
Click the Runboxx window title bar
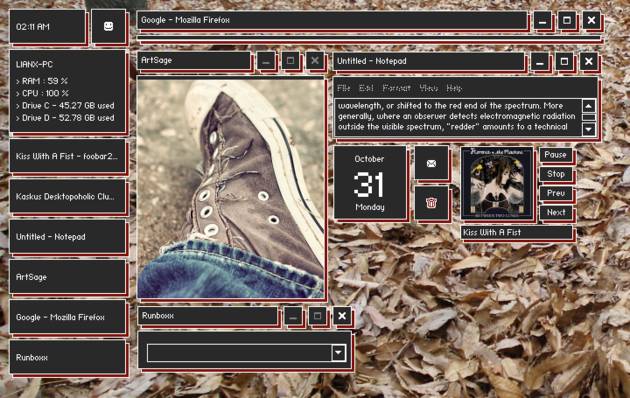click(x=207, y=316)
